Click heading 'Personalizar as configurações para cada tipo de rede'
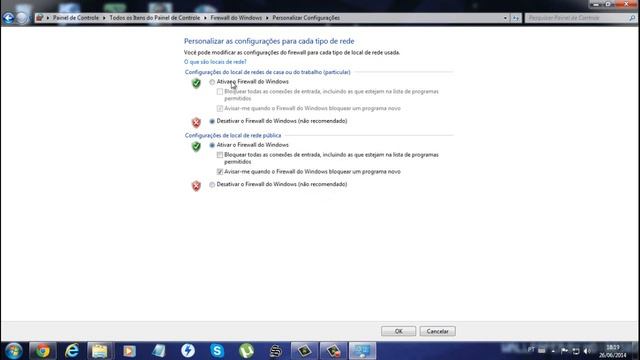640x360 pixels. (269, 41)
